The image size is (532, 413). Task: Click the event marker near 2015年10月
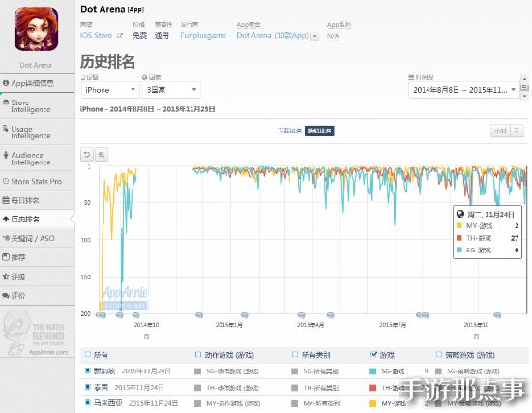pyautogui.click(x=497, y=315)
